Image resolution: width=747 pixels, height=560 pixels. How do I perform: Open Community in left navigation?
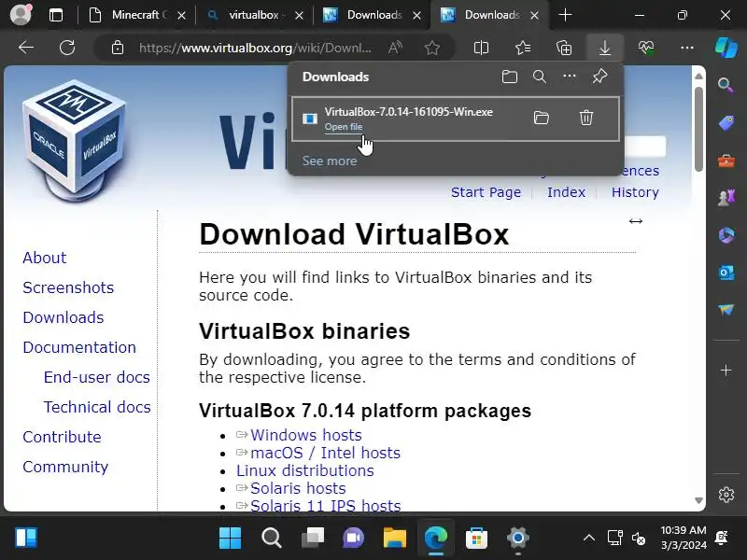point(65,467)
